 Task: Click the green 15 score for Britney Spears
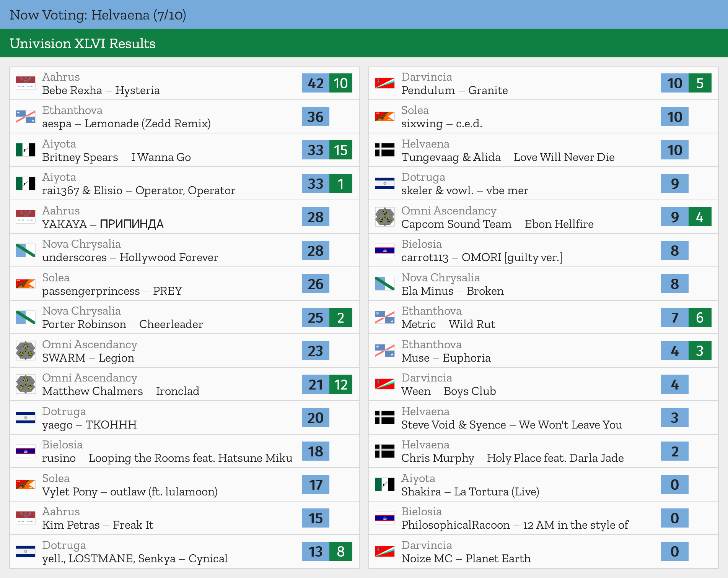pyautogui.click(x=341, y=150)
